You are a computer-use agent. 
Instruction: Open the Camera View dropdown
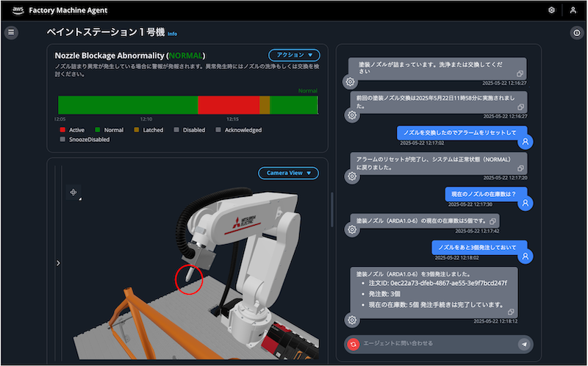tap(288, 173)
